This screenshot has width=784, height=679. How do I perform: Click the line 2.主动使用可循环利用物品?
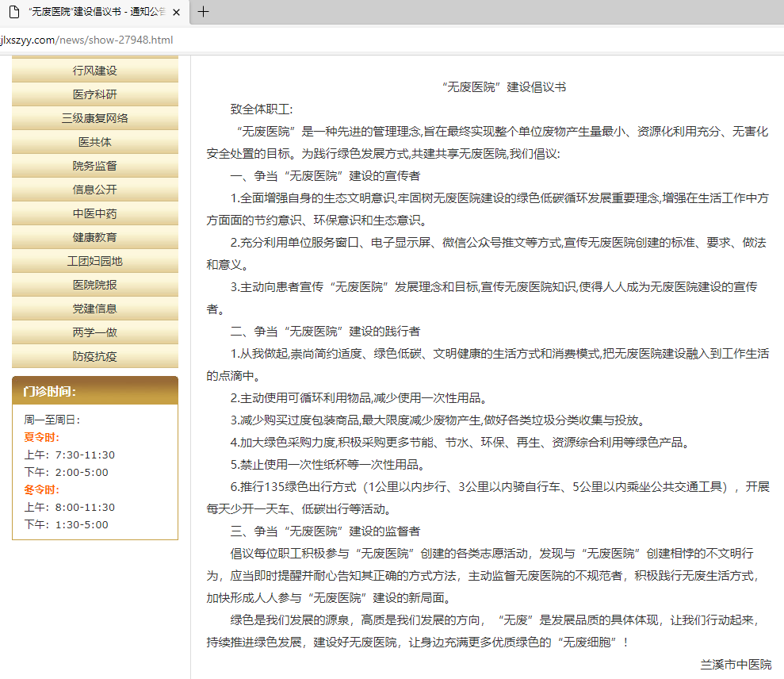358,398
